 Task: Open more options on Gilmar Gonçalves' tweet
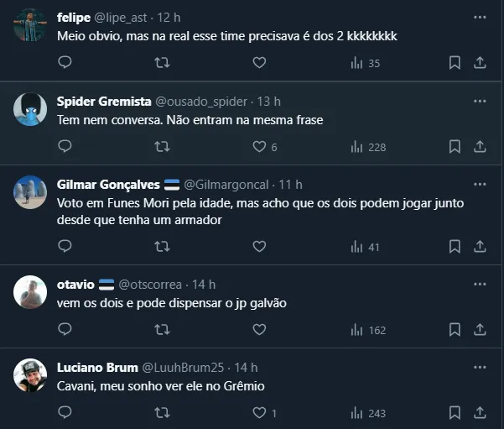point(479,184)
